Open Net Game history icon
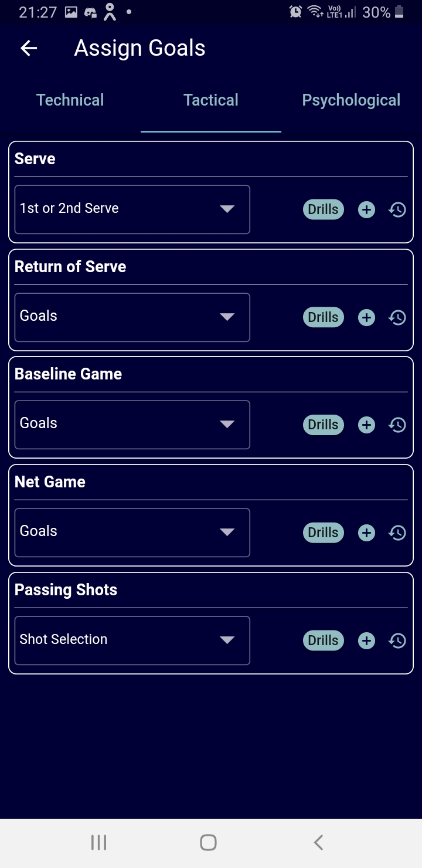This screenshot has height=868, width=422. pos(397,533)
